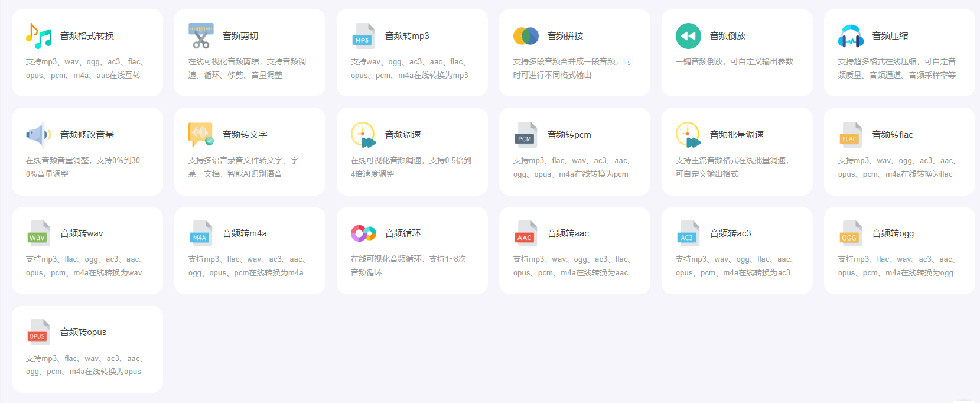Click the PCM file icon
980x403 pixels.
526,135
